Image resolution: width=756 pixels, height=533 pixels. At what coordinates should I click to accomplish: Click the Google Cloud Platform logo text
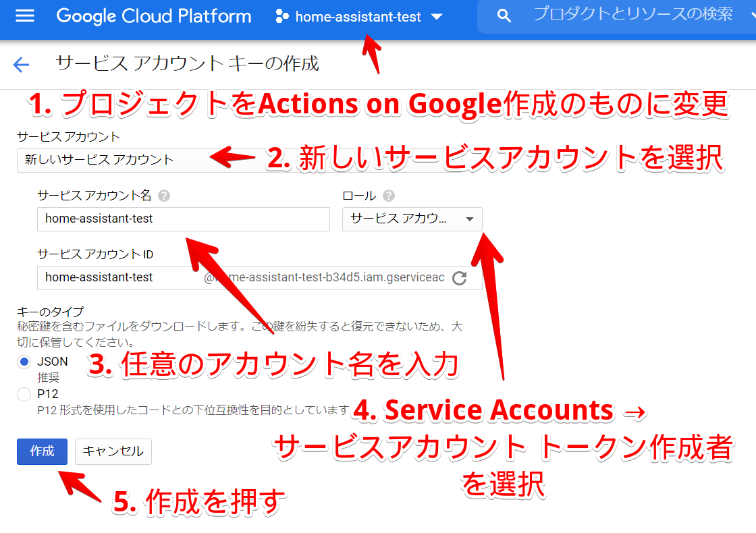point(154,16)
